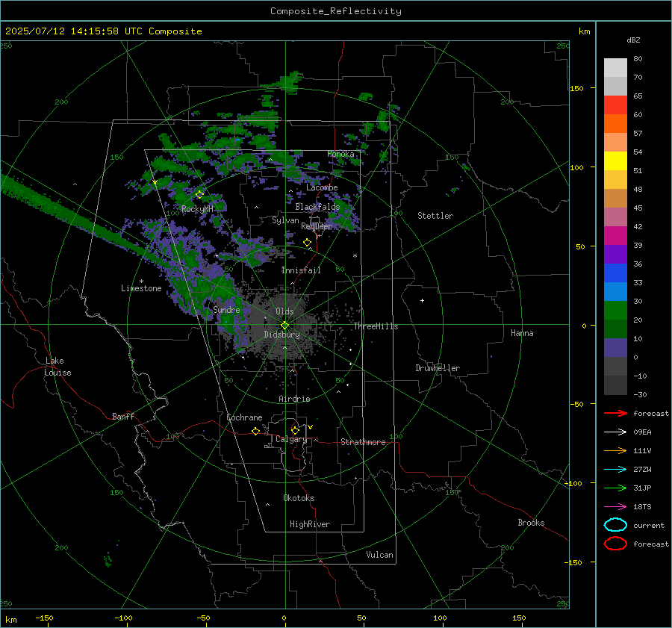Click the white 09EA arrow legend icon
The width and height of the screenshot is (672, 628).
(x=615, y=432)
